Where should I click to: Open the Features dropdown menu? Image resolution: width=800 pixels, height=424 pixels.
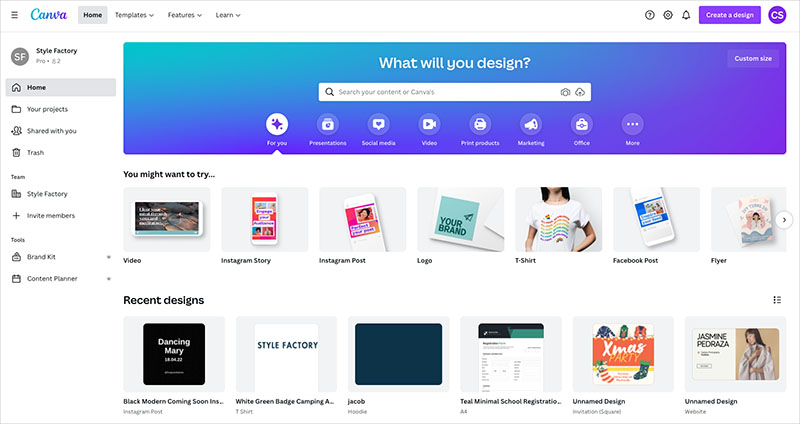point(185,15)
